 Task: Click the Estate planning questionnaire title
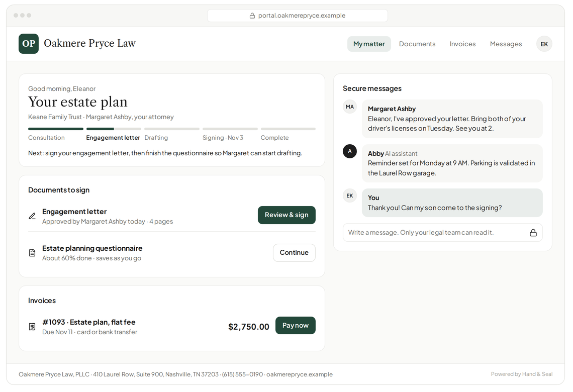click(x=92, y=248)
